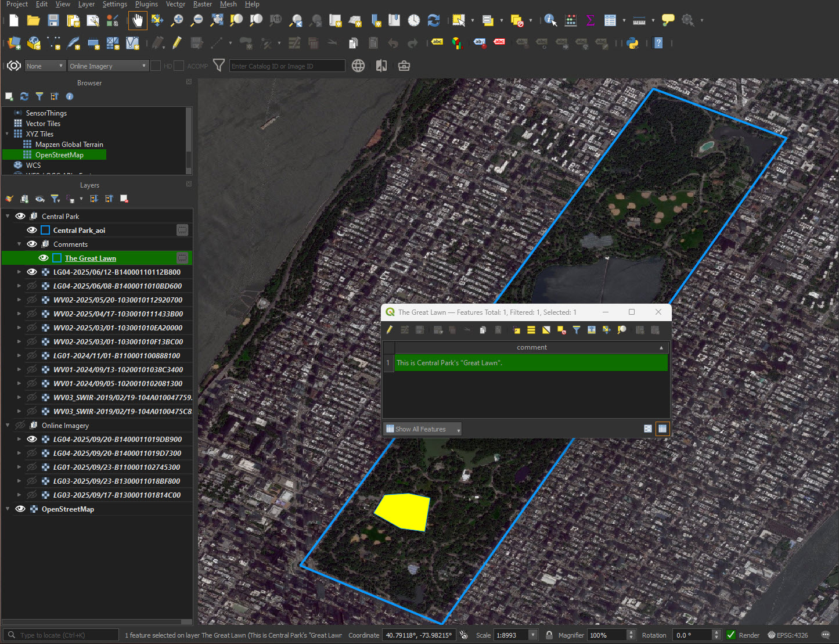839x644 pixels.
Task: Open the Show All Features dropdown
Action: coord(422,429)
